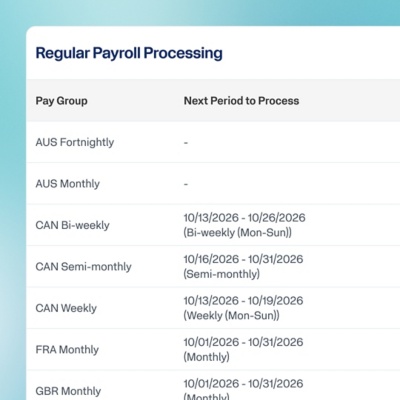Screen dimensions: 400x400
Task: Click GBR Monthly period 10/01/2026 - 10/31/2026
Action: click(x=243, y=384)
